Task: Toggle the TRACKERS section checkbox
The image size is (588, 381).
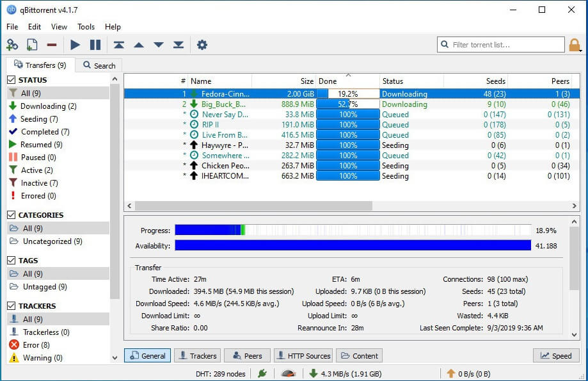Action: coord(12,306)
